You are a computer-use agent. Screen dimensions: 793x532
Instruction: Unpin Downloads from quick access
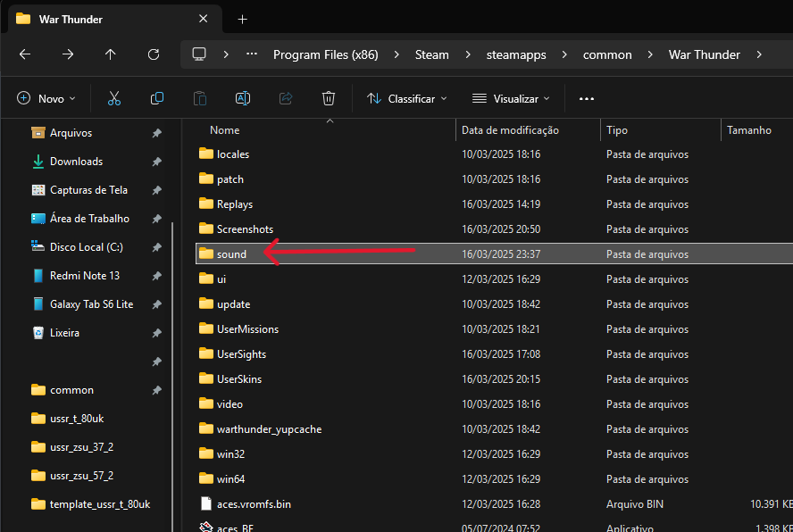coord(157,162)
